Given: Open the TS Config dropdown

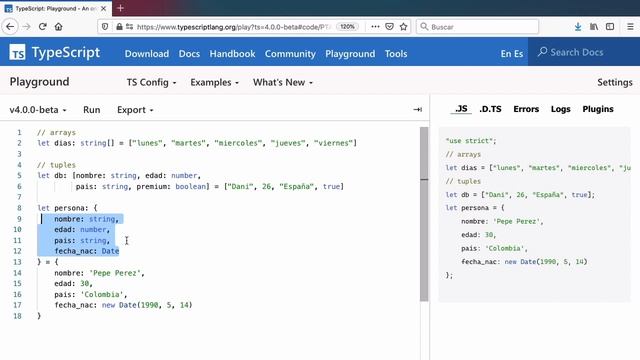Looking at the screenshot, I should [x=151, y=82].
